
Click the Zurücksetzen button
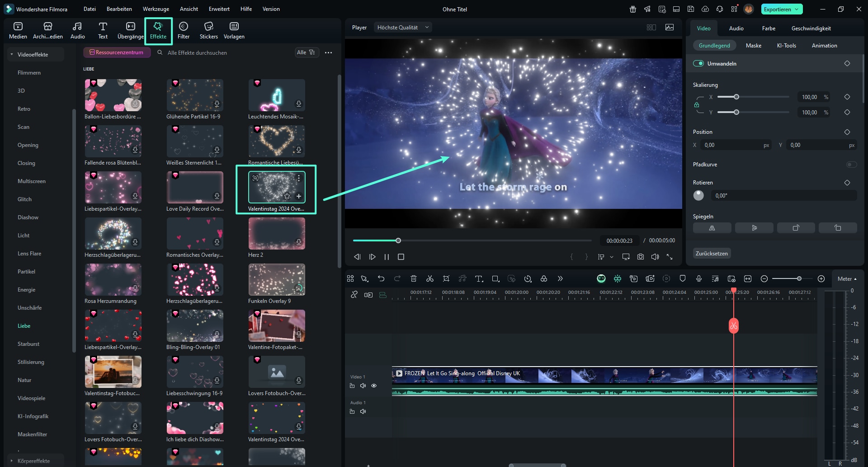click(x=712, y=253)
